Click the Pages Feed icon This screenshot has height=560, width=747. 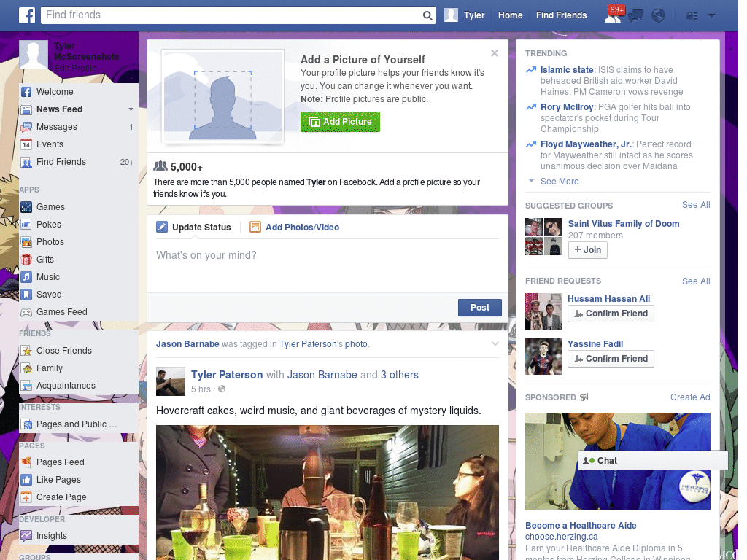pyautogui.click(x=26, y=462)
